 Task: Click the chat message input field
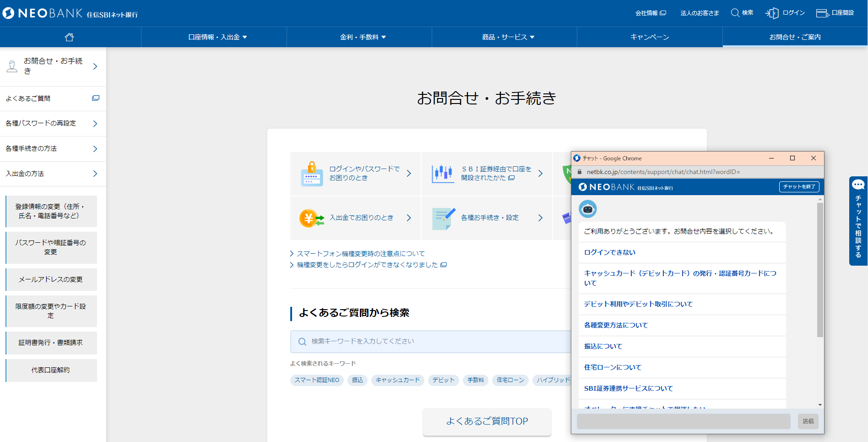(684, 421)
